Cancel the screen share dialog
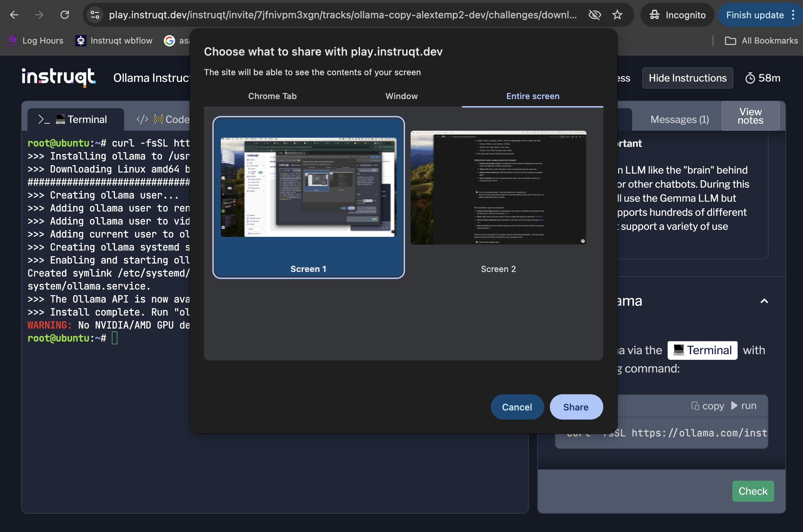Screen dimensions: 803x532 [x=517, y=407]
